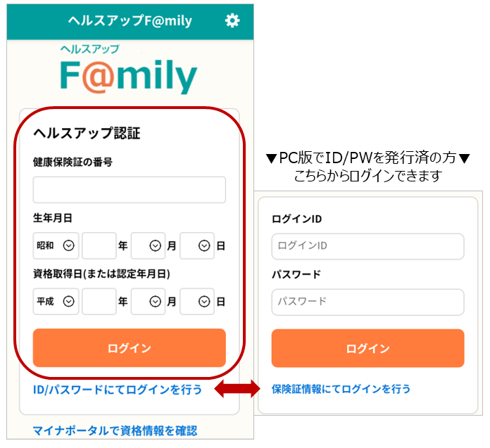Open settings via the gear icon
This screenshot has height=448, width=490.
[232, 20]
